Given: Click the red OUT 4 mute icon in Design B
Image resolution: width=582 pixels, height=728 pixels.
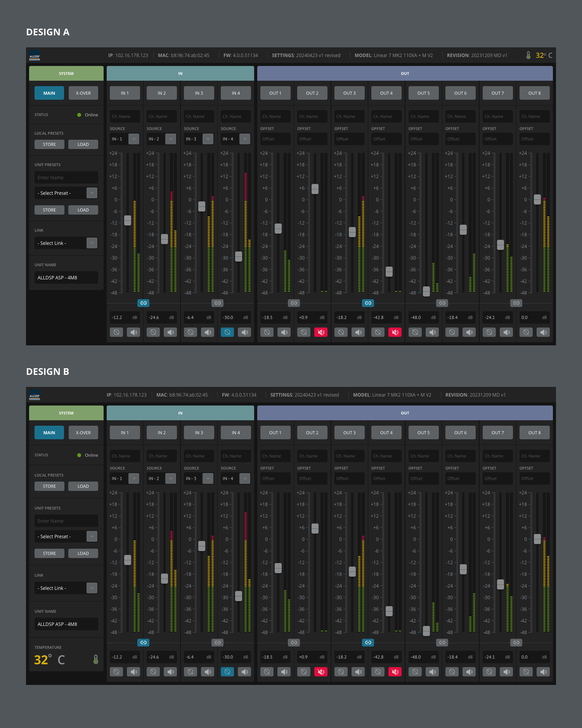Looking at the screenshot, I should (395, 672).
